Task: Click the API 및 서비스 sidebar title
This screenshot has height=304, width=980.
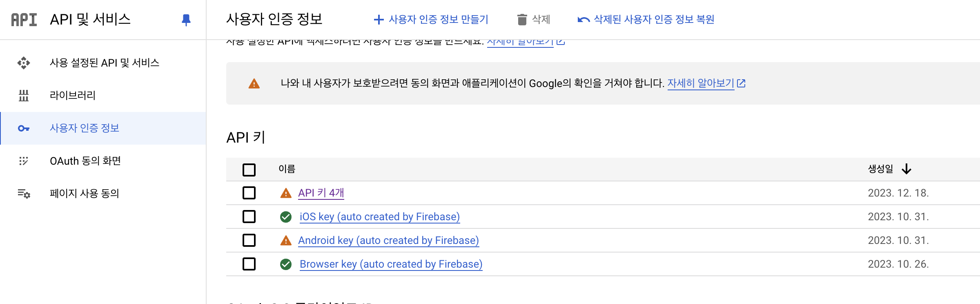Action: [90, 20]
